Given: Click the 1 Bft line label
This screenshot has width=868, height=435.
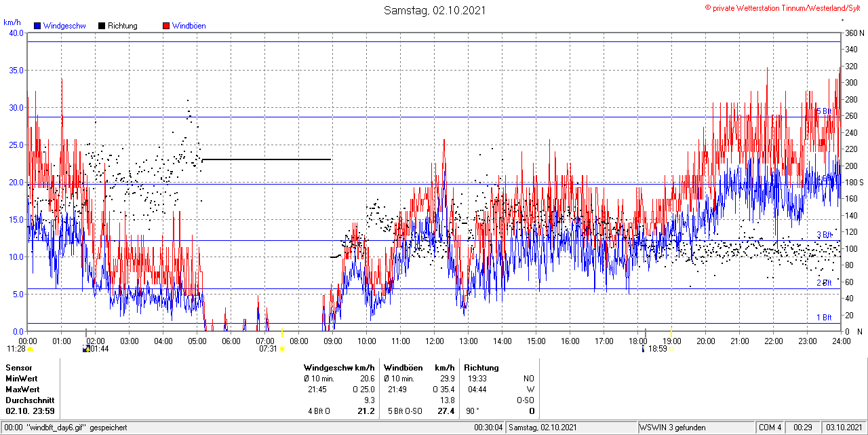Looking at the screenshot, I should pos(824,318).
